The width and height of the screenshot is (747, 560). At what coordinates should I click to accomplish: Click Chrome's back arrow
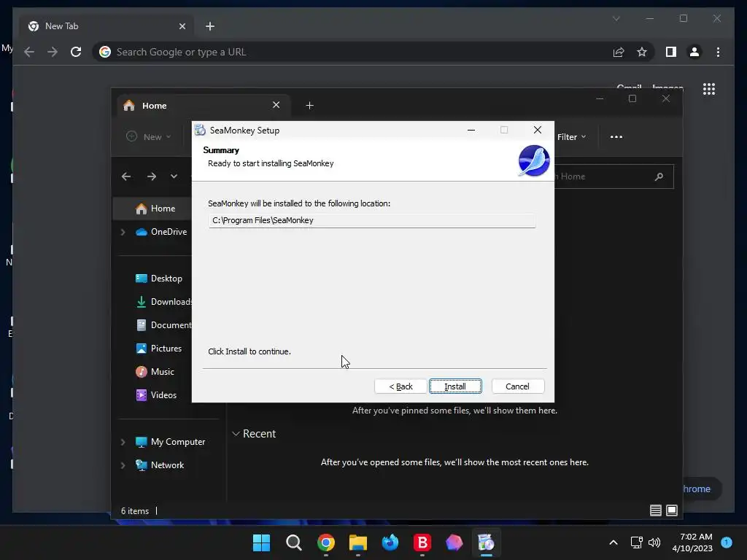pos(29,52)
